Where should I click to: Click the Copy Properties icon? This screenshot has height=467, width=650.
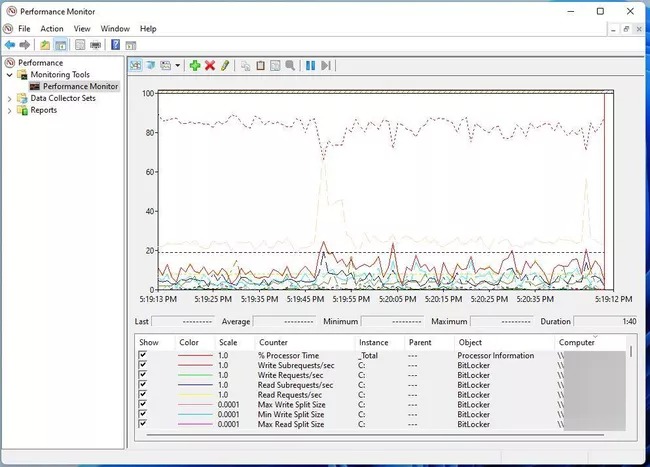245,65
